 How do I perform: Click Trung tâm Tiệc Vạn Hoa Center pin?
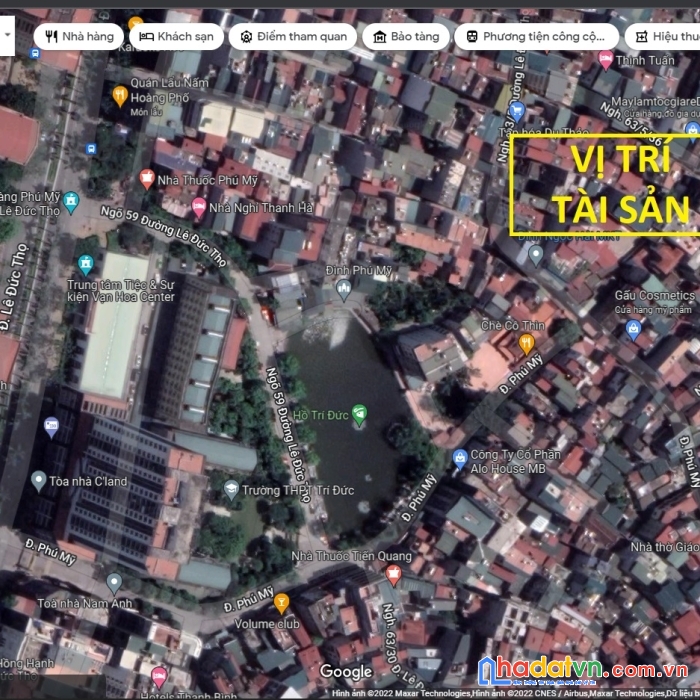[85, 265]
